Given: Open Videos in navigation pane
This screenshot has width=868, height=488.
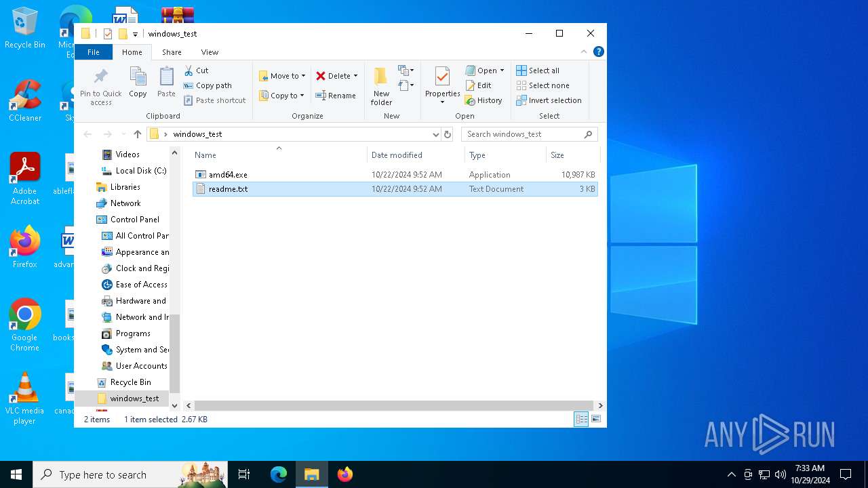Looking at the screenshot, I should coord(127,155).
